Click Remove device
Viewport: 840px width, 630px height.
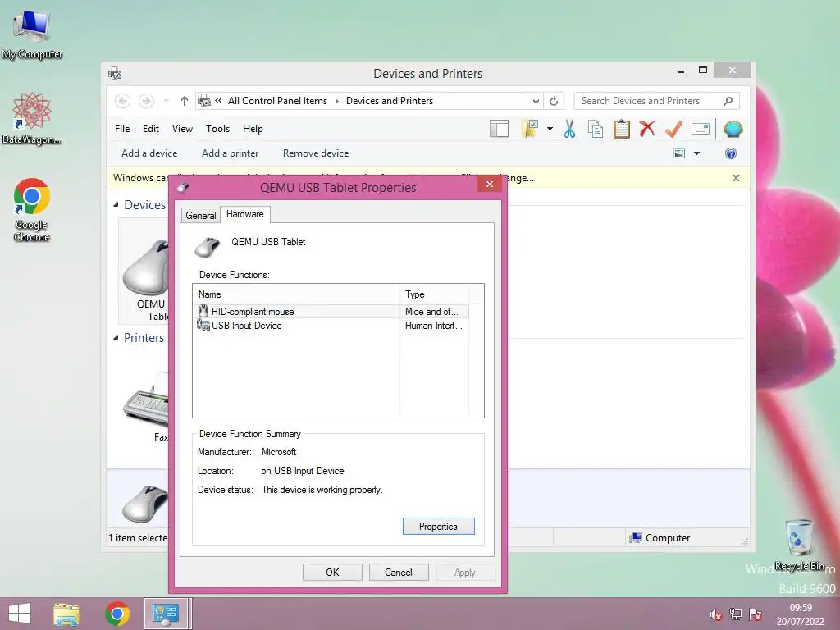pyautogui.click(x=316, y=153)
